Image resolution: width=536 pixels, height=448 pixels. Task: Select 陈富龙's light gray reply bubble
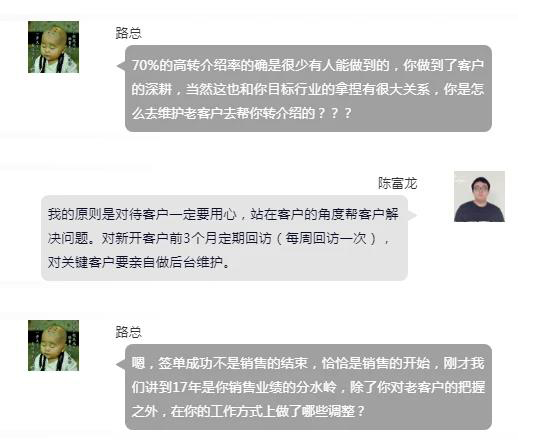(224, 238)
